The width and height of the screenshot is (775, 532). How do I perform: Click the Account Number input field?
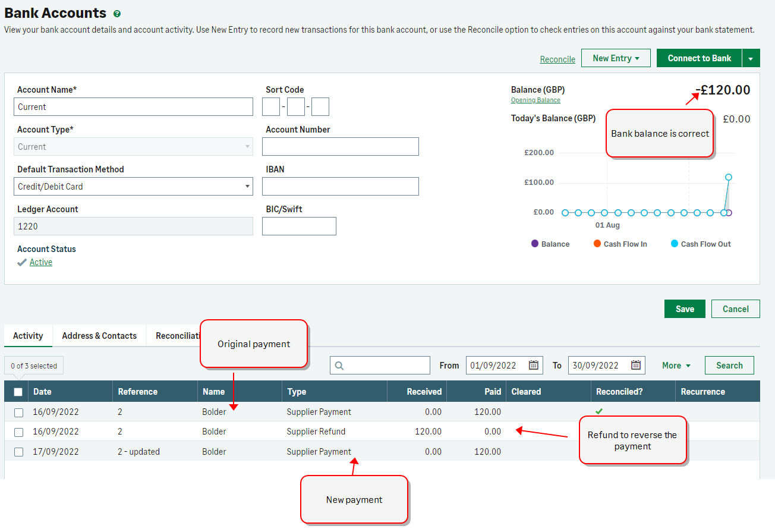340,147
